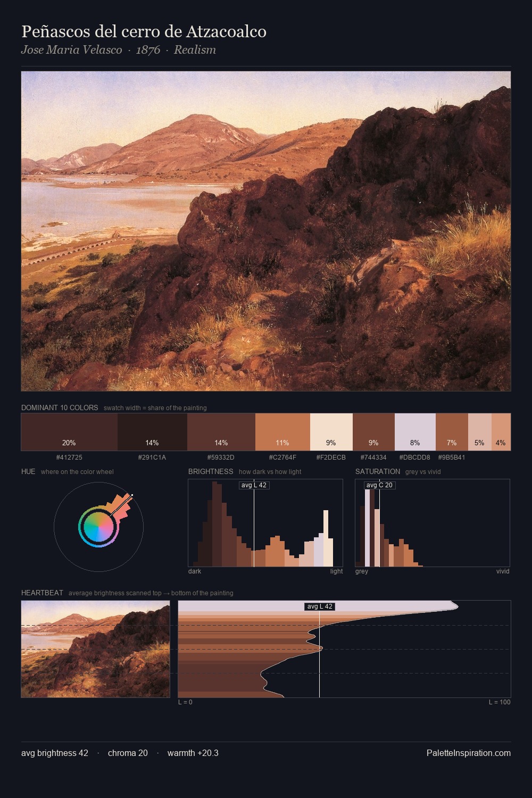The image size is (532, 798).
Task: Click the hue color wheel
Action: coord(98,527)
